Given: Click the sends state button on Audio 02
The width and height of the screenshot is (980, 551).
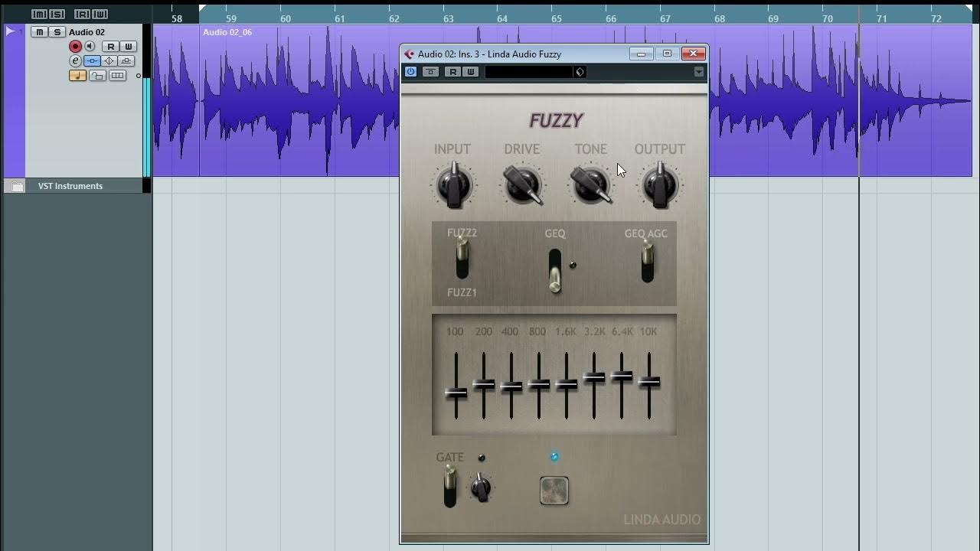Looking at the screenshot, I should [126, 61].
